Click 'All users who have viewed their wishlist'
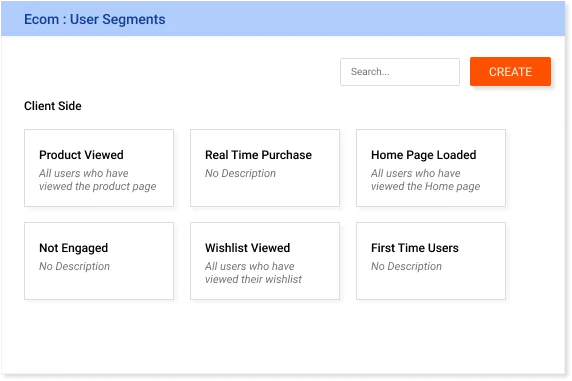Screen dimensions: 572x381 coord(253,273)
